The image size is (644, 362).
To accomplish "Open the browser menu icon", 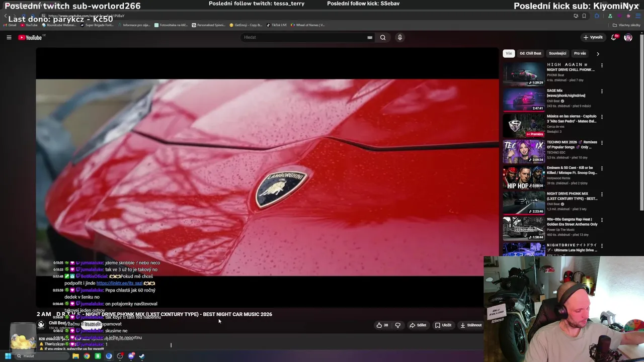I will pos(637,16).
